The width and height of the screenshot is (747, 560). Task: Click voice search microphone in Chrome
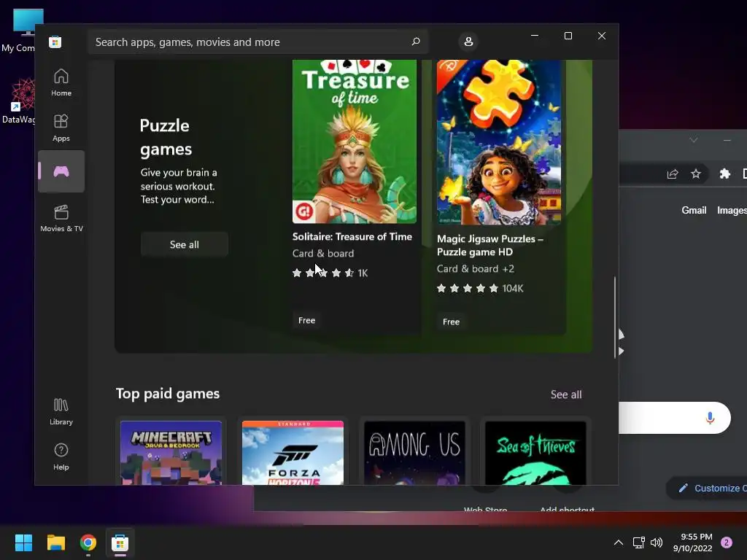tap(710, 418)
